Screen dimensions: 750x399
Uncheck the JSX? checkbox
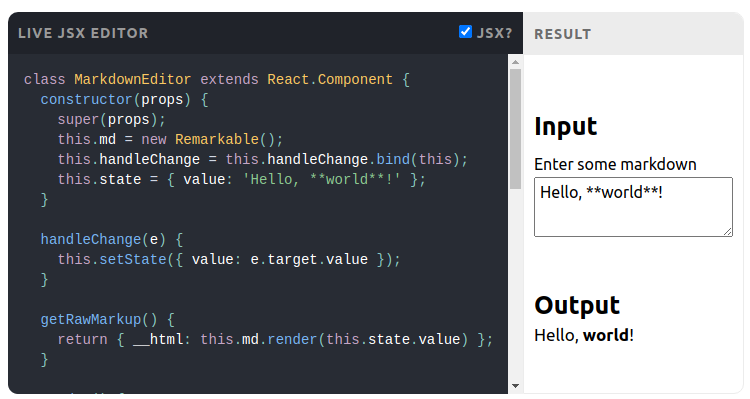[x=465, y=32]
